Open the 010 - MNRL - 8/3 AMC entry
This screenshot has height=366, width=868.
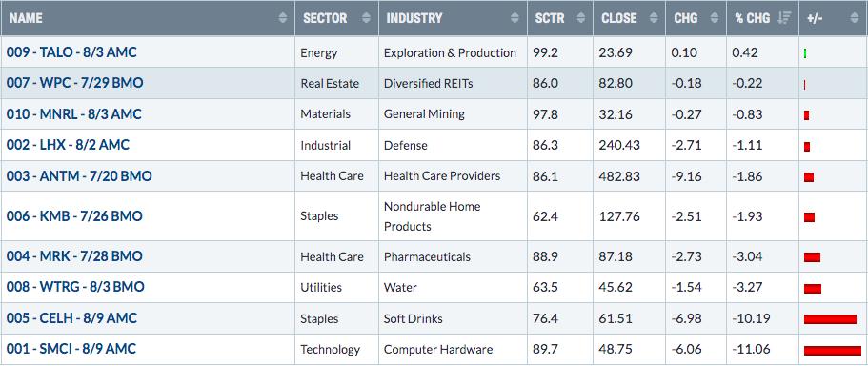pyautogui.click(x=74, y=114)
